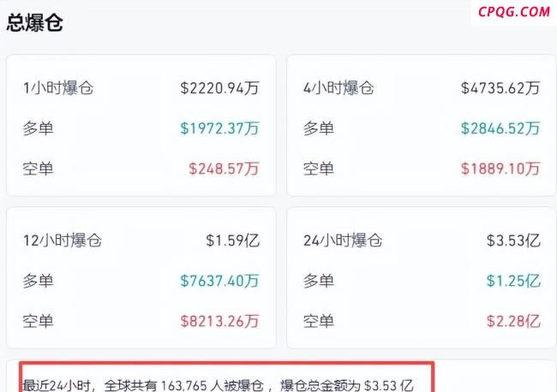The width and height of the screenshot is (557, 392).
Task: Click the $1972.37万 long liquidation value
Action: pos(219,128)
